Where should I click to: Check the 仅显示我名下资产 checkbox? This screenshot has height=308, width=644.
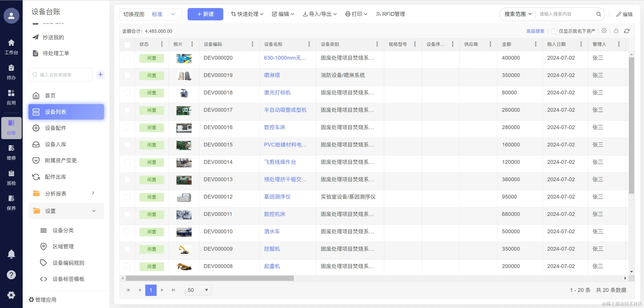coord(554,31)
